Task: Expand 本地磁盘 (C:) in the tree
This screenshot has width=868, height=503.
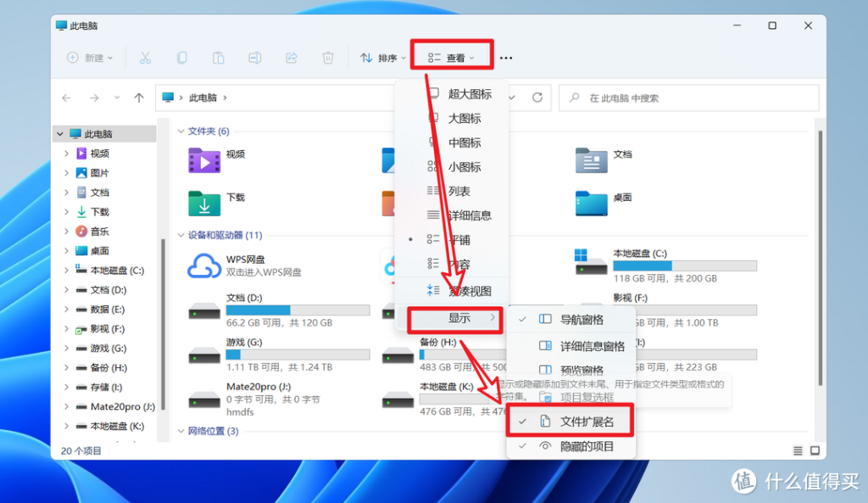Action: (x=66, y=271)
